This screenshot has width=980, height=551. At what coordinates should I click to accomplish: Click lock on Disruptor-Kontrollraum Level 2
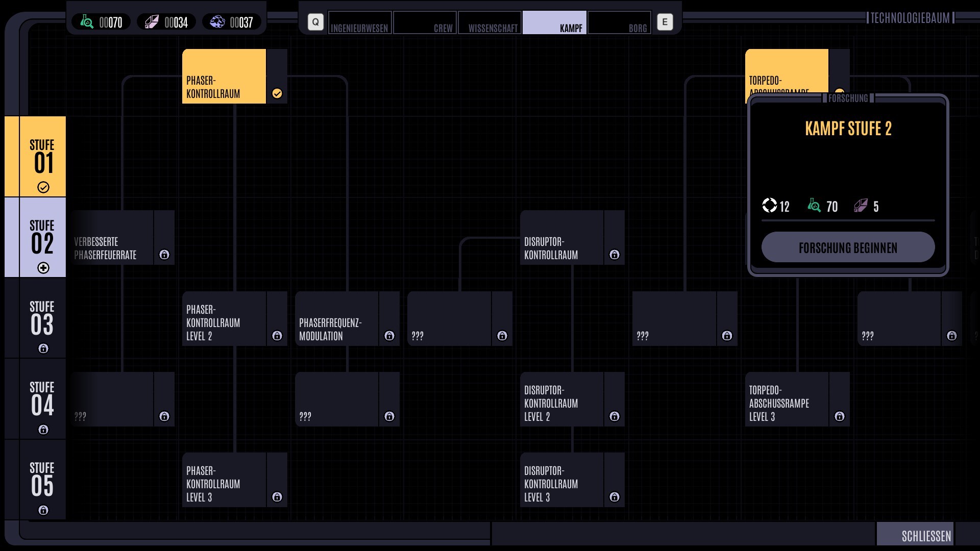[x=615, y=416]
